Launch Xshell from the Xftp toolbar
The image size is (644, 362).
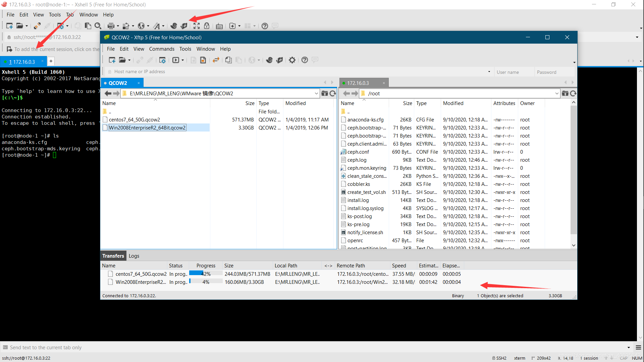[x=269, y=60]
